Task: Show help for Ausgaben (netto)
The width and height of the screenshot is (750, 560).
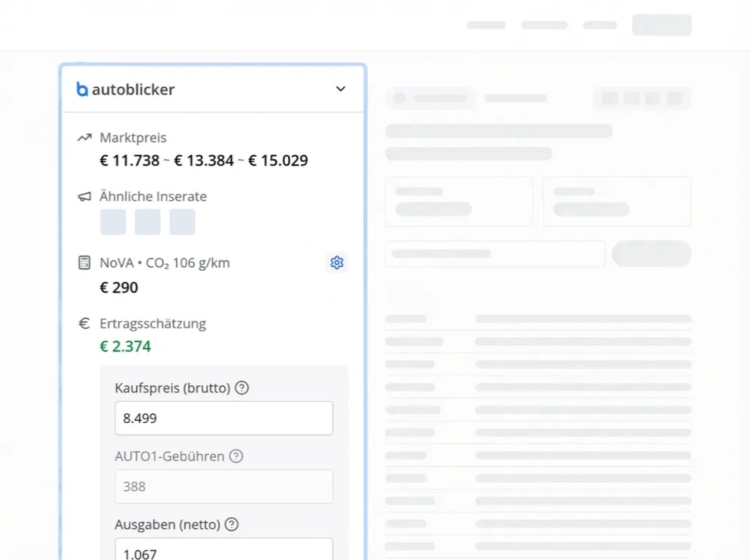Action: click(231, 524)
